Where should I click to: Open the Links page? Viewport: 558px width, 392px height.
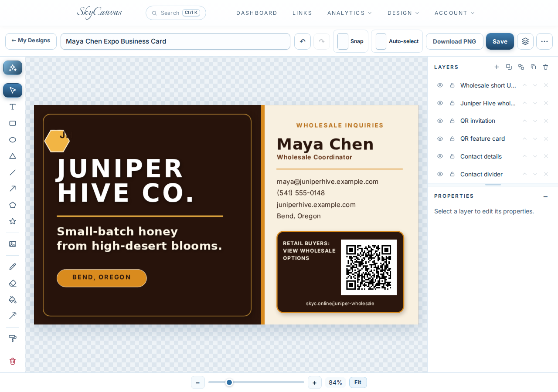(303, 13)
